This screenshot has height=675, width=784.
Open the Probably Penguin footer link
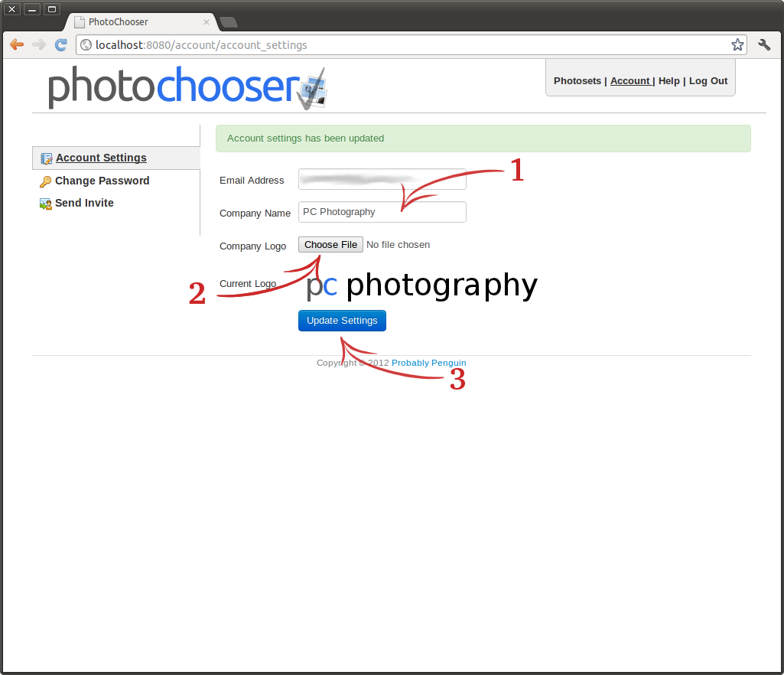[x=428, y=363]
